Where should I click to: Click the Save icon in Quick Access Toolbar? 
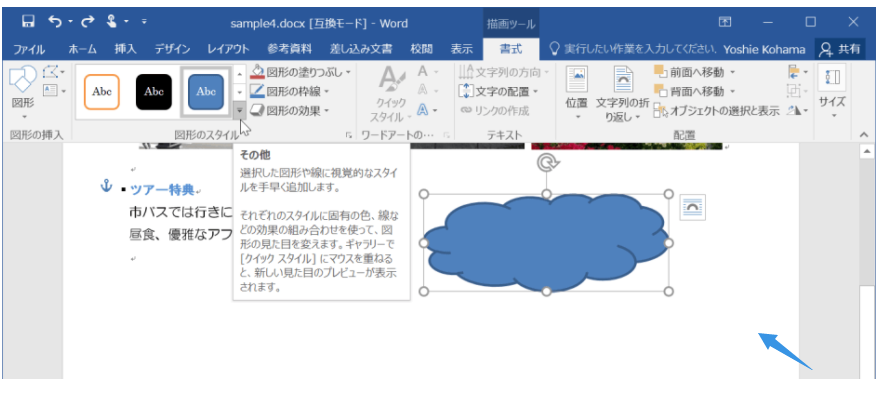(28, 22)
